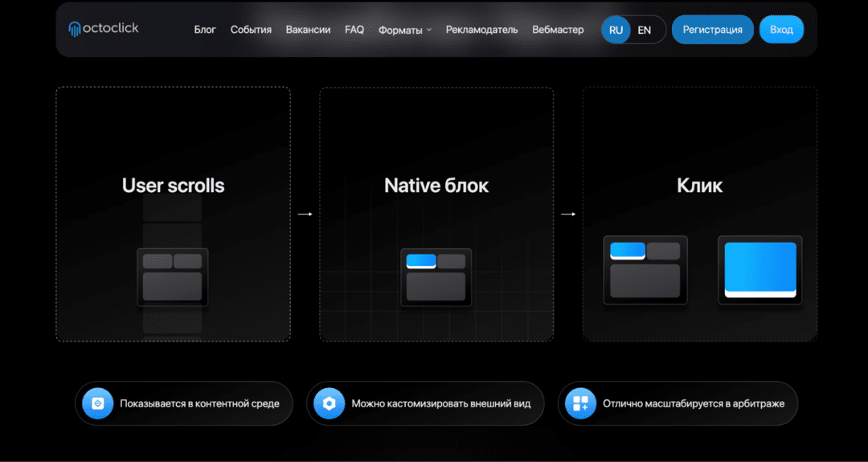Click the User scrolls heading
This screenshot has height=462, width=868.
[174, 186]
